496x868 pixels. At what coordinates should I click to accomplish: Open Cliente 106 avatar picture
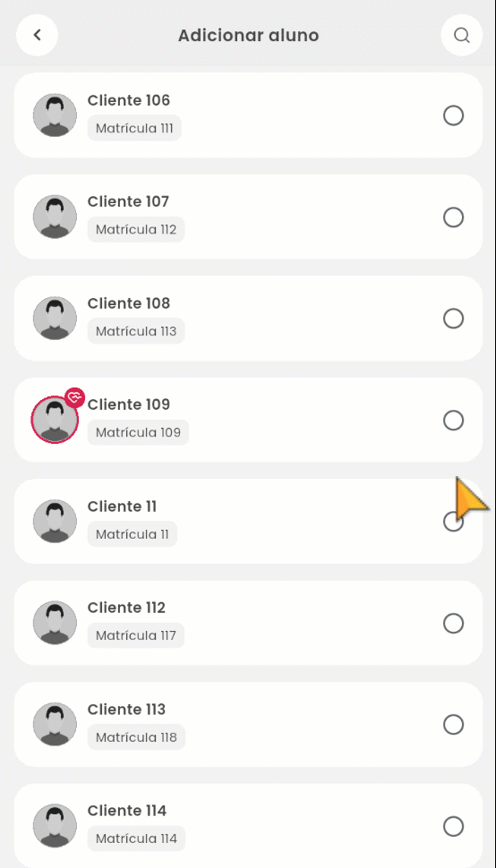pyautogui.click(x=55, y=115)
